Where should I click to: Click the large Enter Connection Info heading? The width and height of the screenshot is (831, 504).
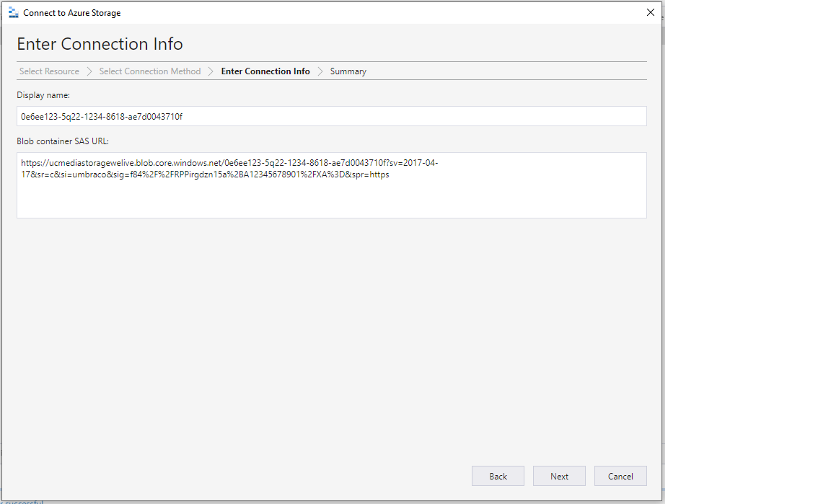click(x=100, y=44)
